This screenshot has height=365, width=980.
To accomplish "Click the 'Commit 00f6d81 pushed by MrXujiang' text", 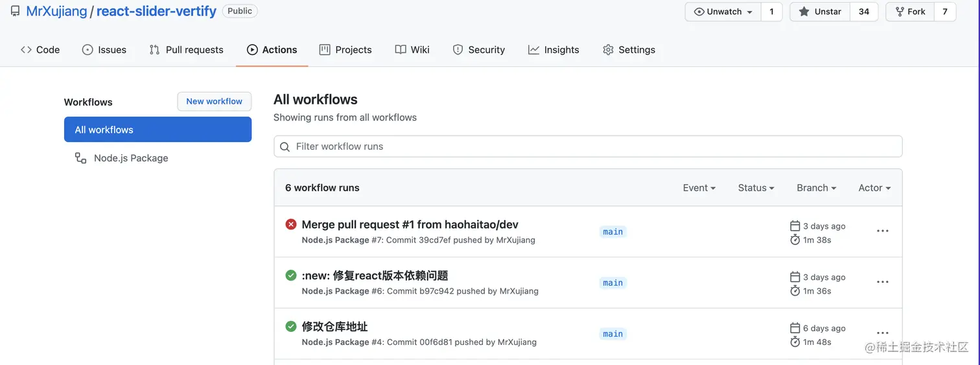I will coord(461,342).
